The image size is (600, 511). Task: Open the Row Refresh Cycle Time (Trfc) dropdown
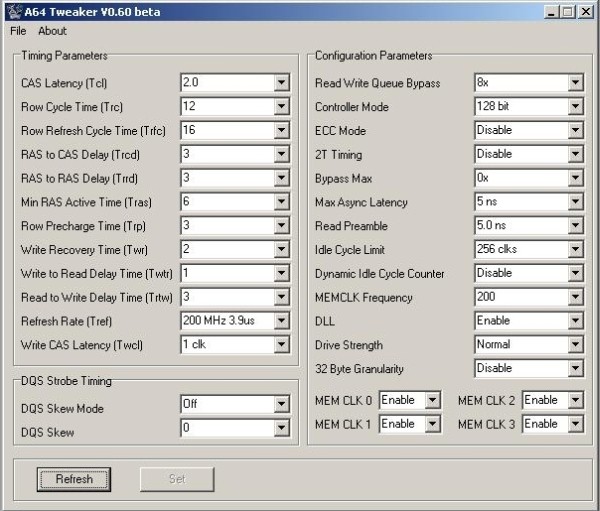pyautogui.click(x=281, y=130)
